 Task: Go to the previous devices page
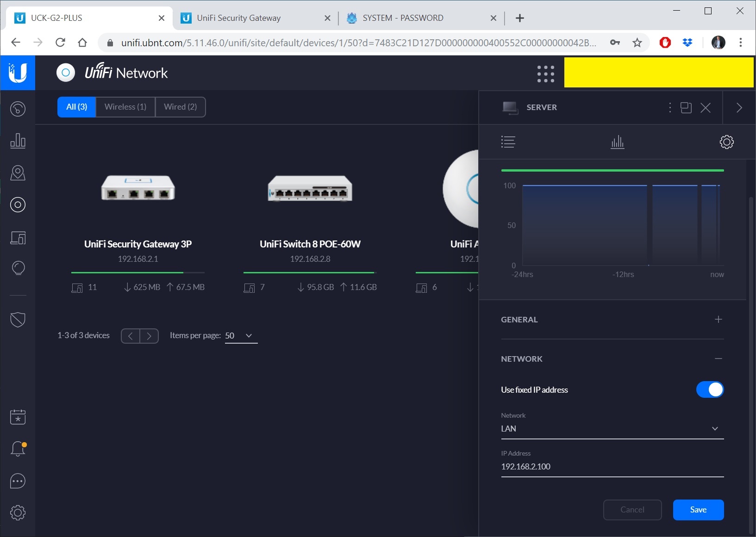(x=131, y=336)
